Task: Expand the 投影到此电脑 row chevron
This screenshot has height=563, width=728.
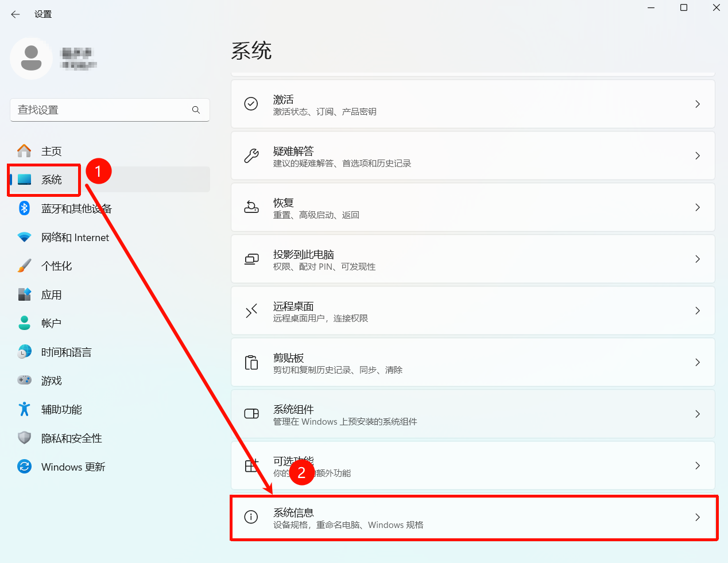Action: click(x=698, y=259)
